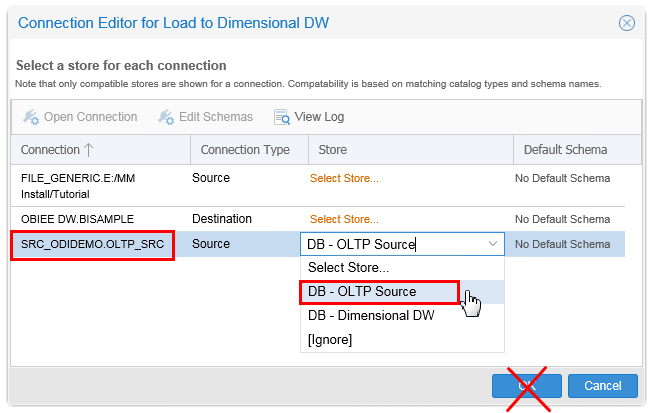This screenshot has height=413, width=655.
Task: Choose 'DB - Dimensional DW' option
Action: click(x=371, y=316)
